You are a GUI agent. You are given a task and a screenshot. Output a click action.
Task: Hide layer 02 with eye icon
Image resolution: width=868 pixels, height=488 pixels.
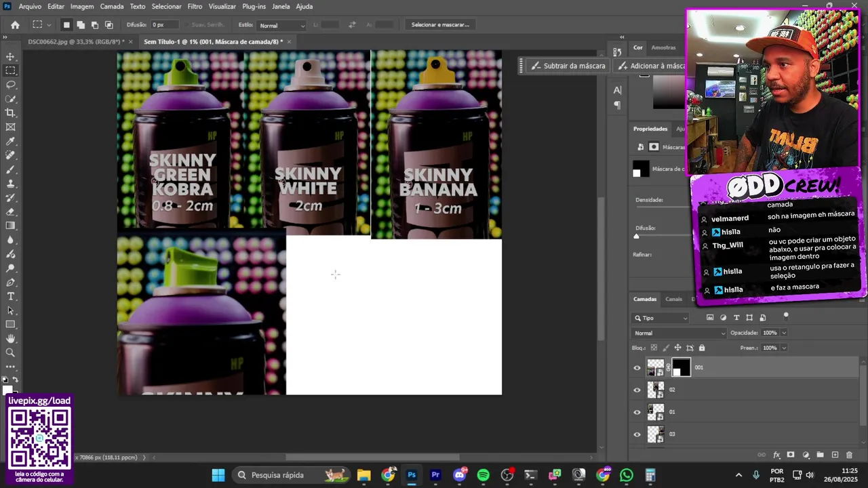[x=637, y=390]
